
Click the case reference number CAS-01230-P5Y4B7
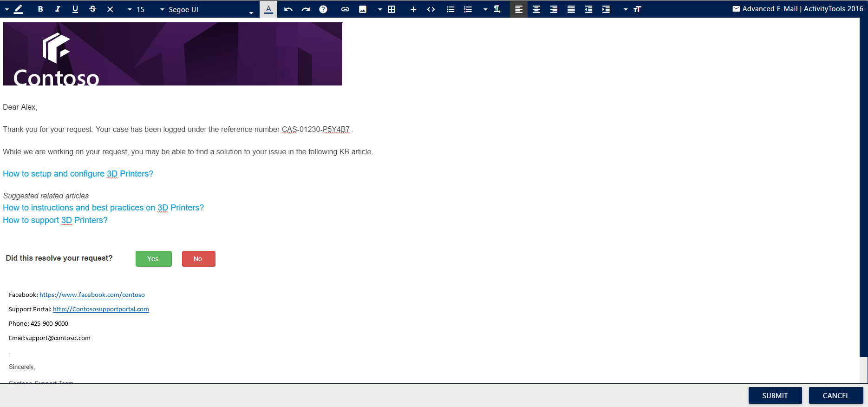click(x=316, y=130)
